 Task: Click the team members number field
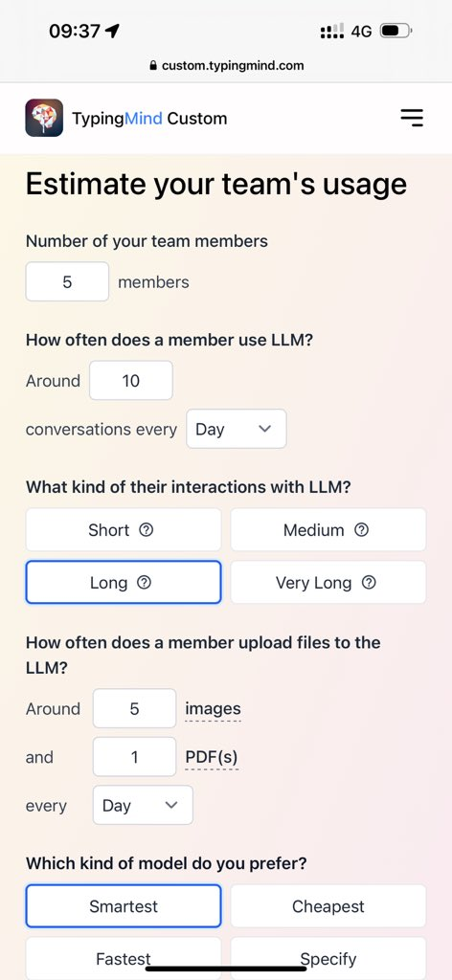pyautogui.click(x=68, y=282)
